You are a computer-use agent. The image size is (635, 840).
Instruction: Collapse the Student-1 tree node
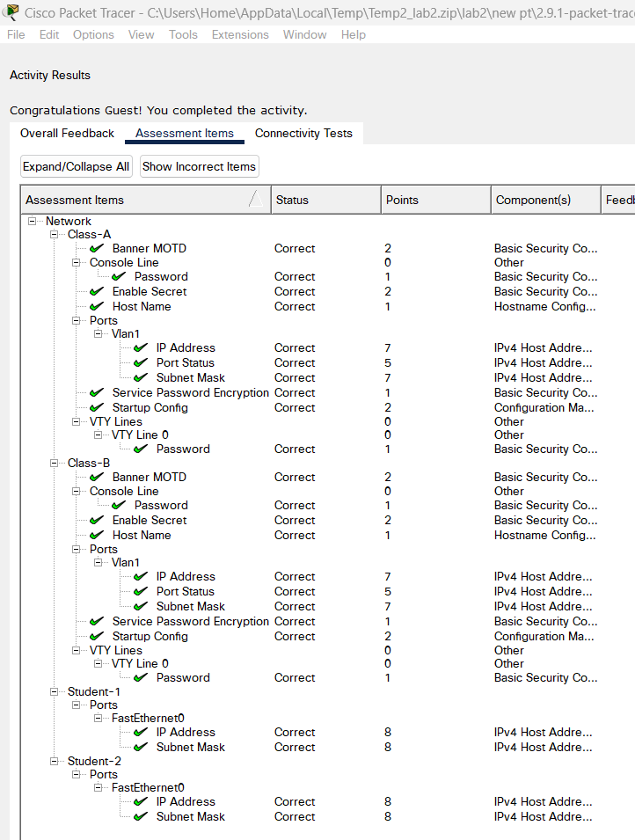55,691
